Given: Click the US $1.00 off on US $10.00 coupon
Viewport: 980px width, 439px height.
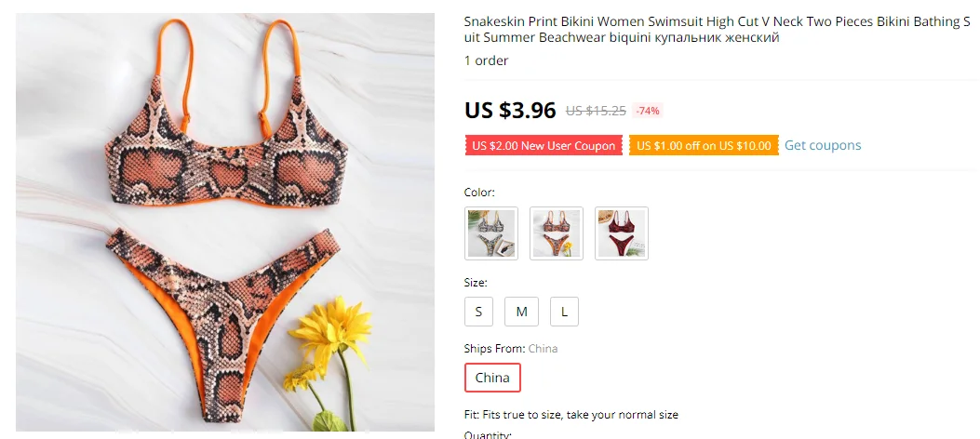Looking at the screenshot, I should click(x=704, y=145).
